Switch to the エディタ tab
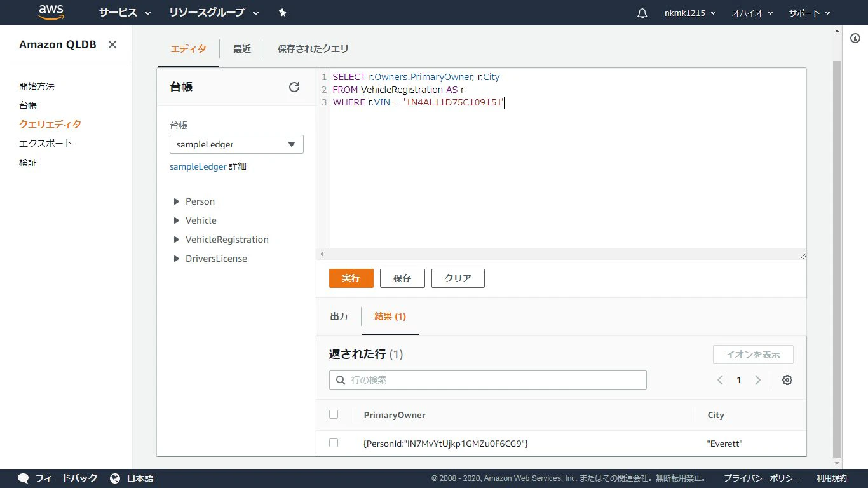 tap(189, 49)
